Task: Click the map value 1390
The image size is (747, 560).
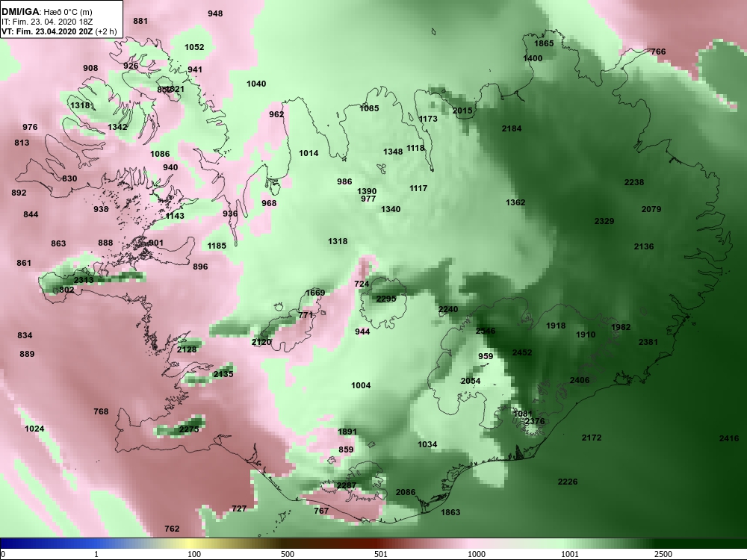Action: (x=366, y=191)
